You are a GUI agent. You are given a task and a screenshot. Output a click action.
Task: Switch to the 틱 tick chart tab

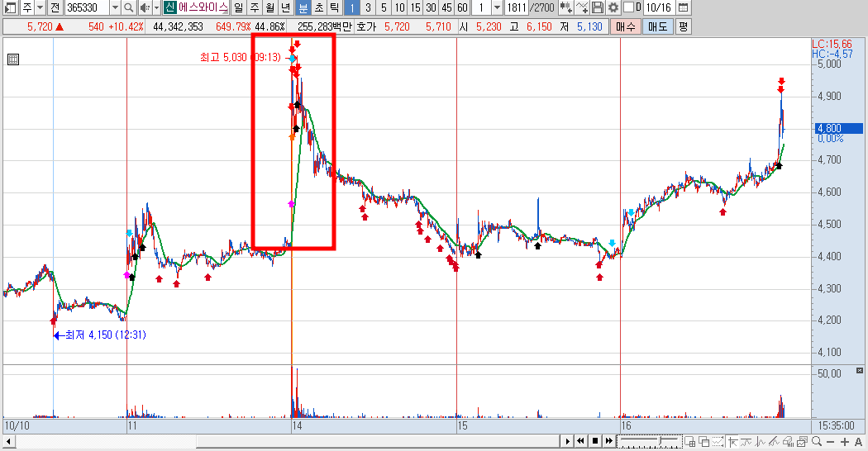click(x=334, y=7)
